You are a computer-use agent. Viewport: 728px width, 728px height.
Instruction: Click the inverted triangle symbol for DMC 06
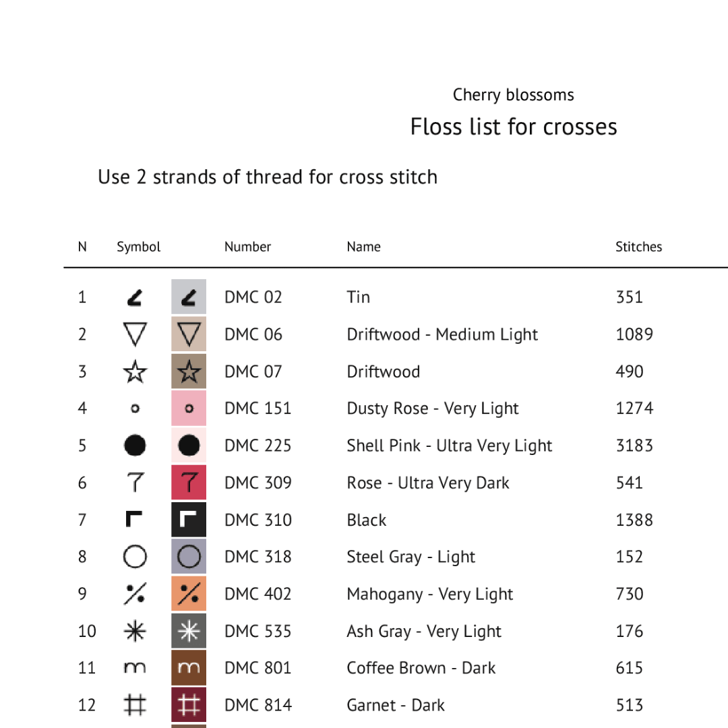(135, 334)
